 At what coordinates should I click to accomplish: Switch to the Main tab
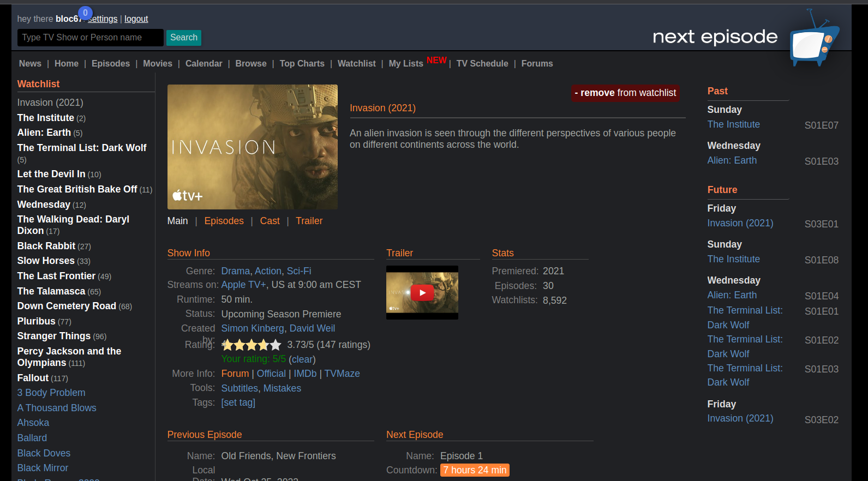[x=178, y=221]
